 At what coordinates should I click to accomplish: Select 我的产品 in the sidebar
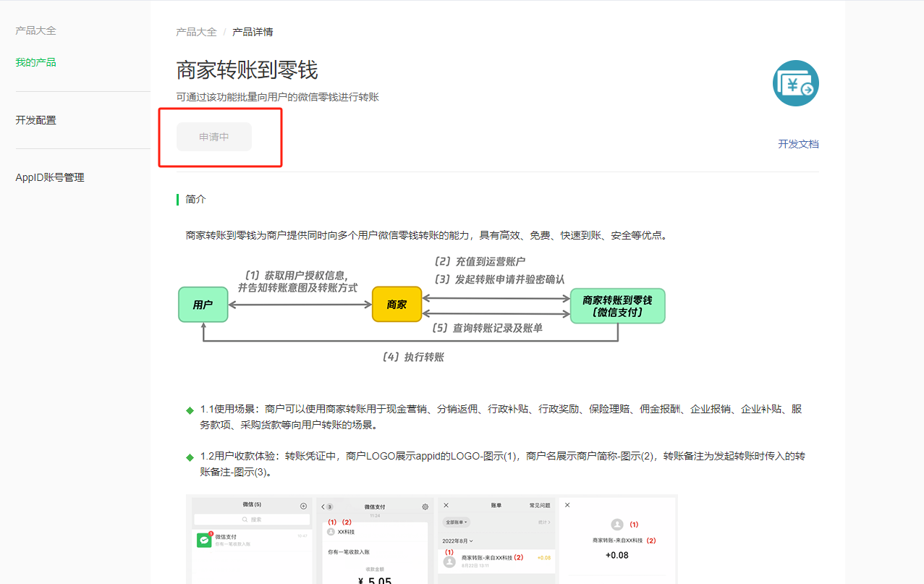tap(35, 62)
